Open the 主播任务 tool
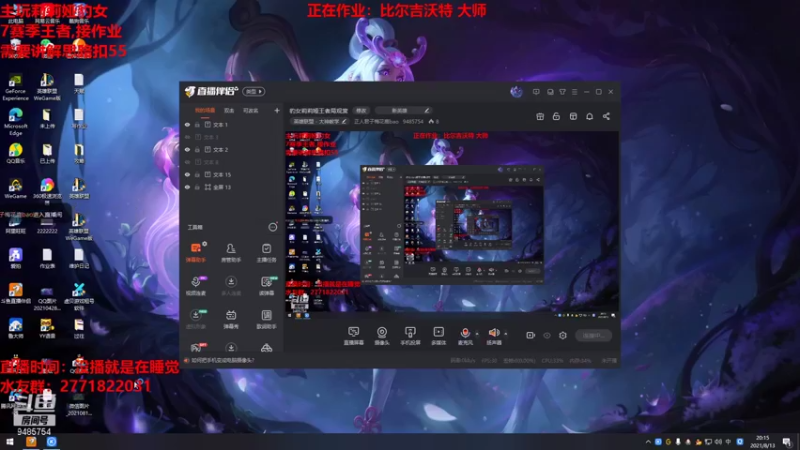The height and width of the screenshot is (450, 800). coord(266,253)
